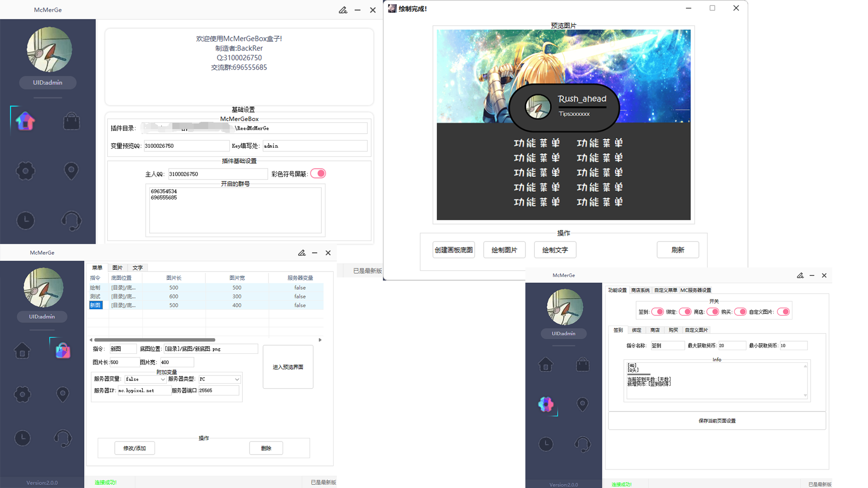This screenshot has width=868, height=488.
Task: Click the 主人QQ input field
Action: point(218,174)
